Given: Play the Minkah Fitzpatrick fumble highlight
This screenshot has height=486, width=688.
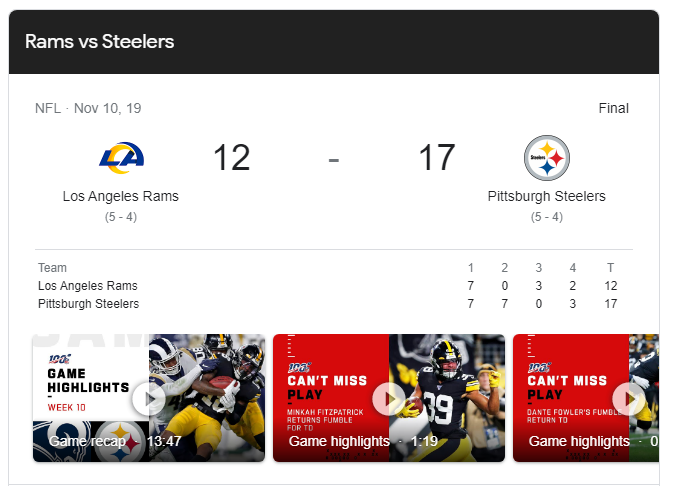Looking at the screenshot, I should click(x=388, y=399).
